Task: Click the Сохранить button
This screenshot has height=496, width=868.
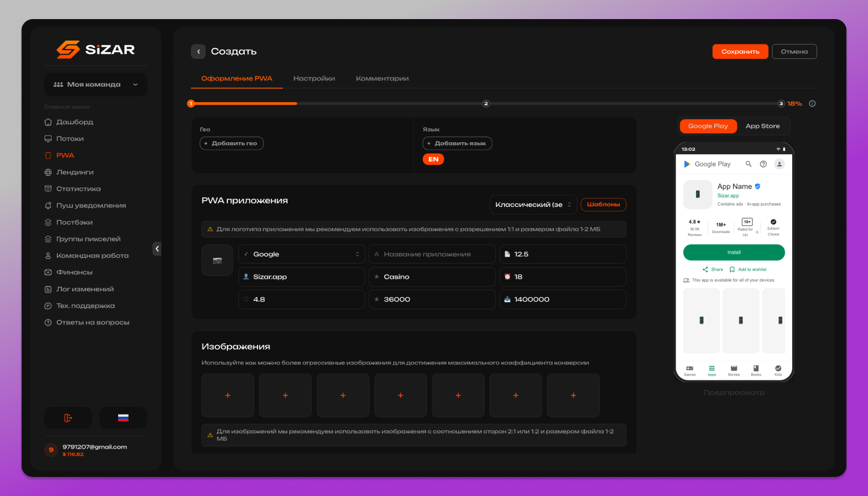Action: pos(740,51)
